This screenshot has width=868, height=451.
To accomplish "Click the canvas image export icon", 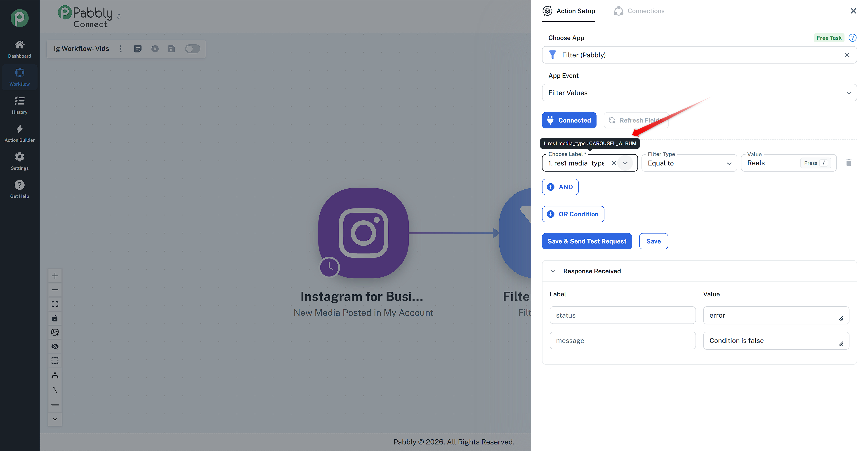I will (55, 332).
